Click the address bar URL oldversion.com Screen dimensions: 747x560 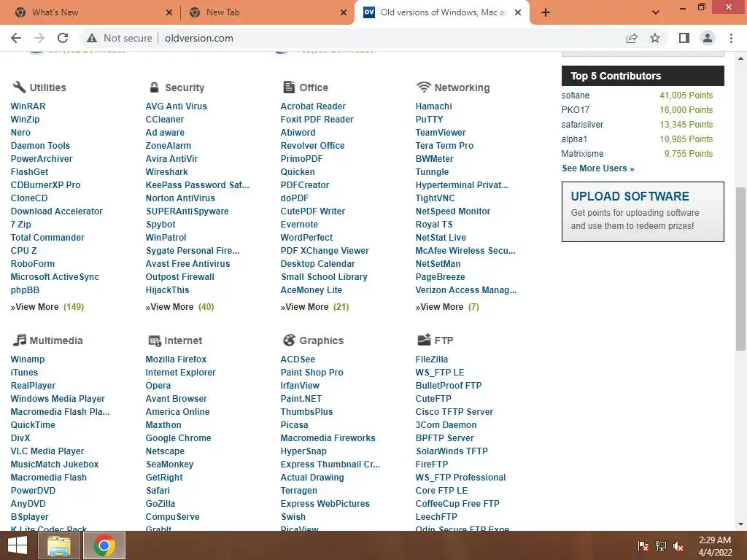199,38
